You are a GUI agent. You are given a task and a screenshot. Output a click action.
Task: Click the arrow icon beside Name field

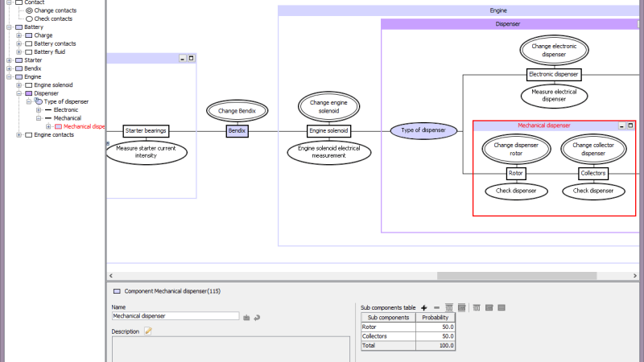257,317
